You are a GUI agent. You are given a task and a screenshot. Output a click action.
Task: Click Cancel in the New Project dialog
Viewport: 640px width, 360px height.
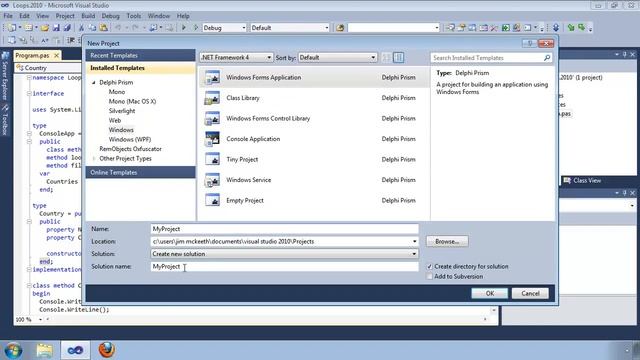(530, 293)
